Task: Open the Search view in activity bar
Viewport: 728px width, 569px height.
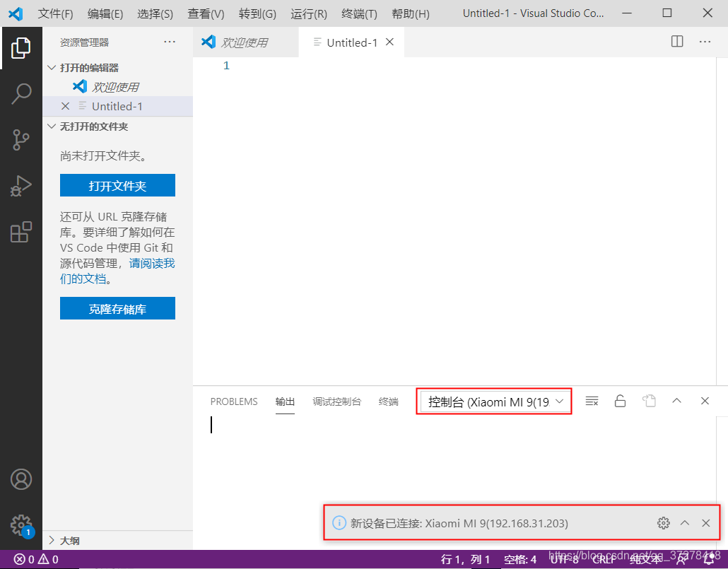Action: click(x=21, y=94)
